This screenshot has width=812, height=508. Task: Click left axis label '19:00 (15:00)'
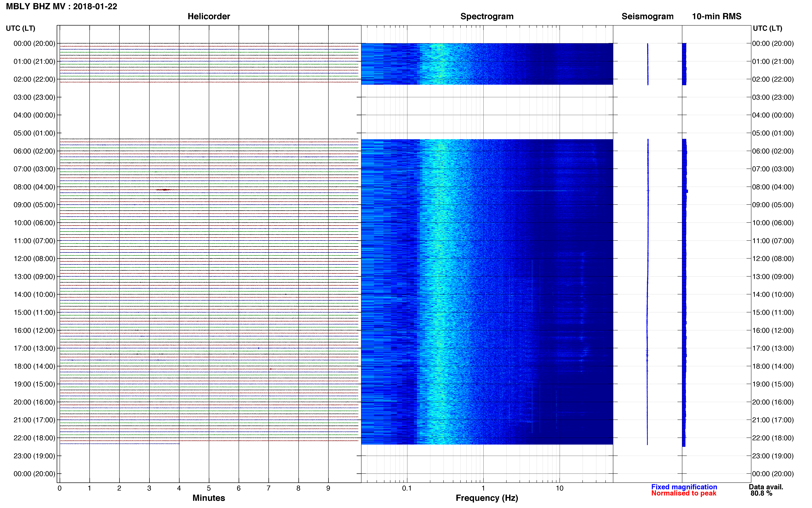tap(34, 384)
